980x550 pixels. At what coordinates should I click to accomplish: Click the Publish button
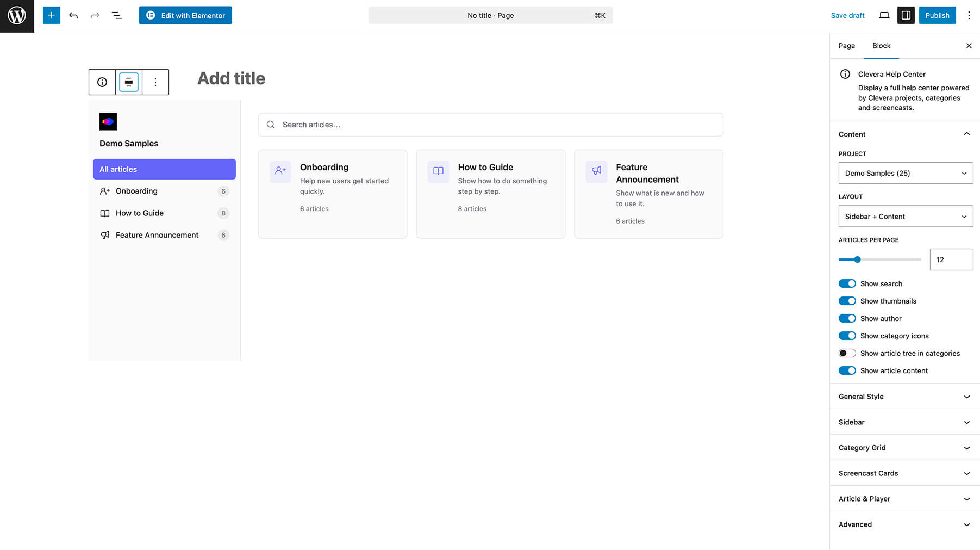pyautogui.click(x=937, y=15)
